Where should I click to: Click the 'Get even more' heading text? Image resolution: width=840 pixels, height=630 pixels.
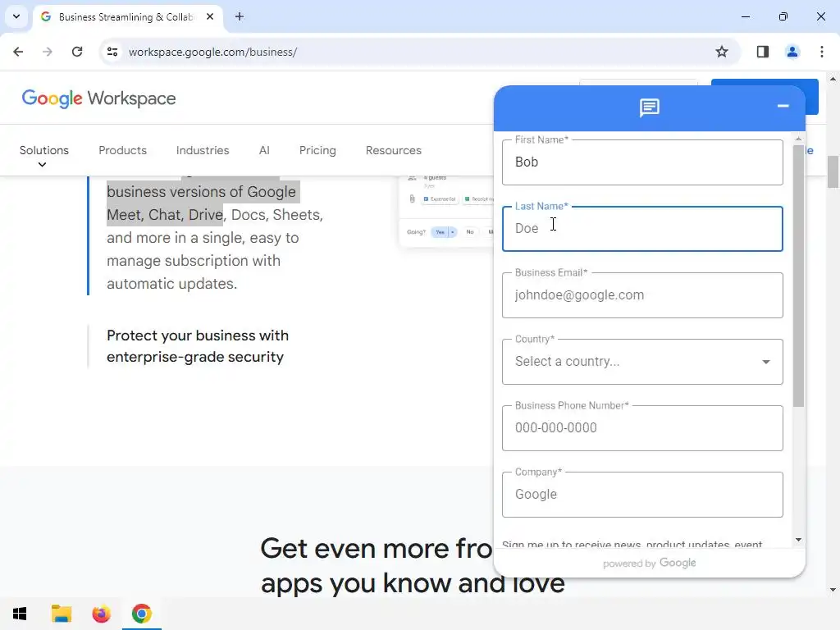coord(376,549)
